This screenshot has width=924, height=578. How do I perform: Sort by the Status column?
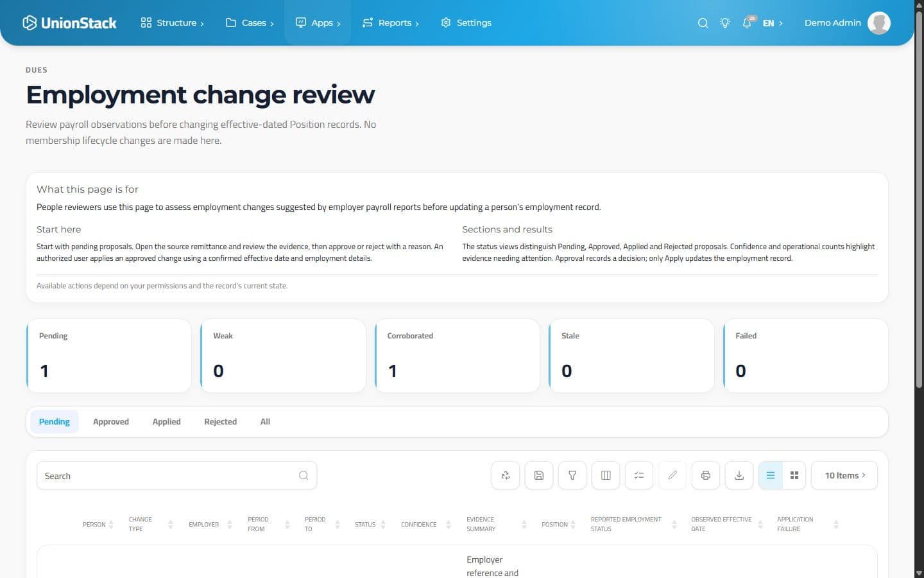[x=370, y=525]
